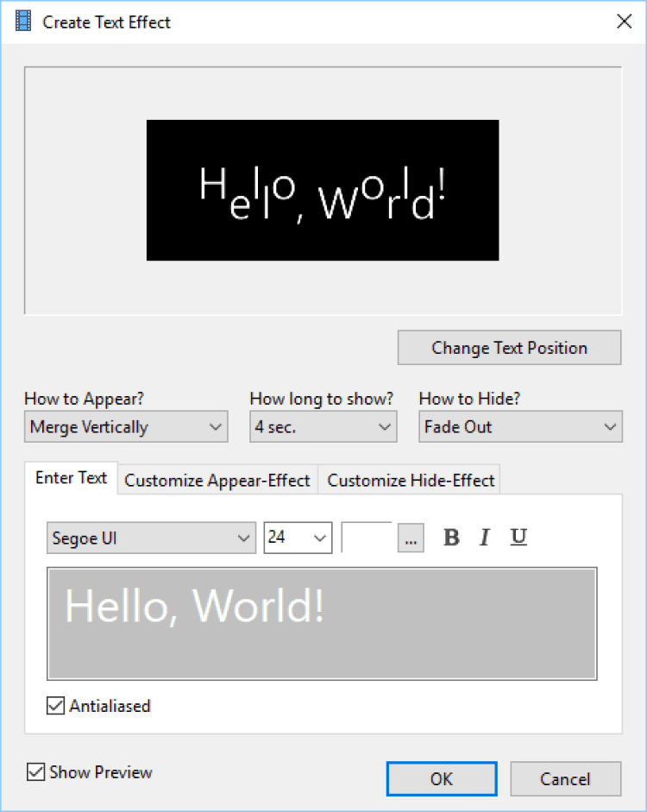
Task: Open the How to Hide dropdown
Action: [520, 427]
